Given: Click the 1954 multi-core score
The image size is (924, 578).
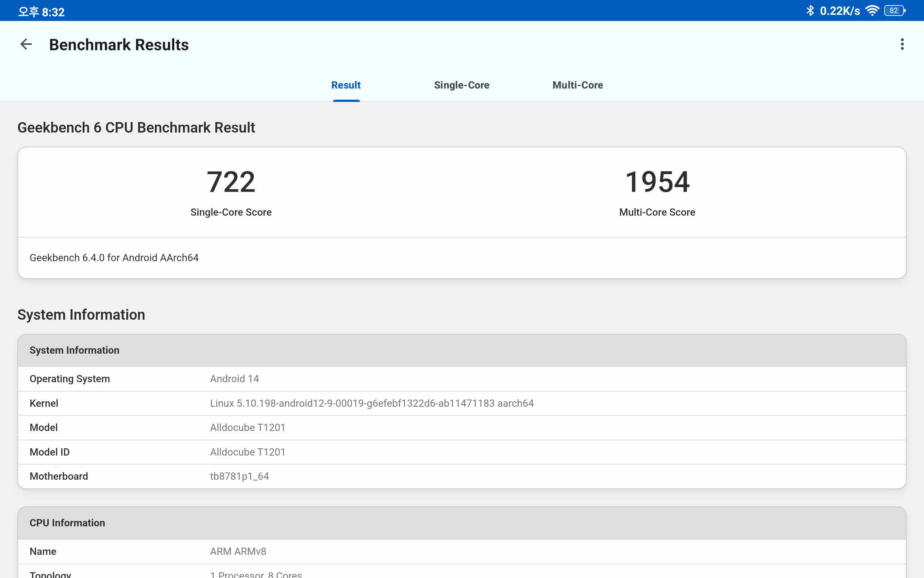Looking at the screenshot, I should point(657,182).
